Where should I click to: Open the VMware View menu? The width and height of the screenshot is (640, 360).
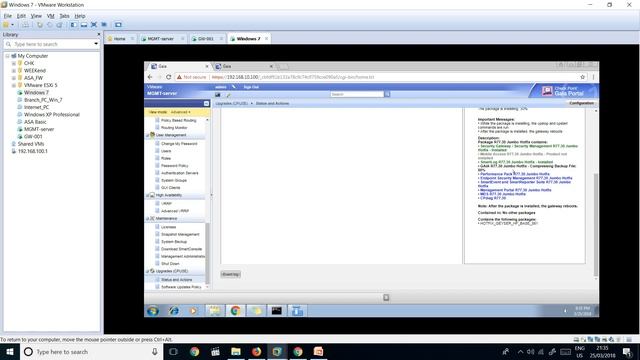click(x=36, y=16)
